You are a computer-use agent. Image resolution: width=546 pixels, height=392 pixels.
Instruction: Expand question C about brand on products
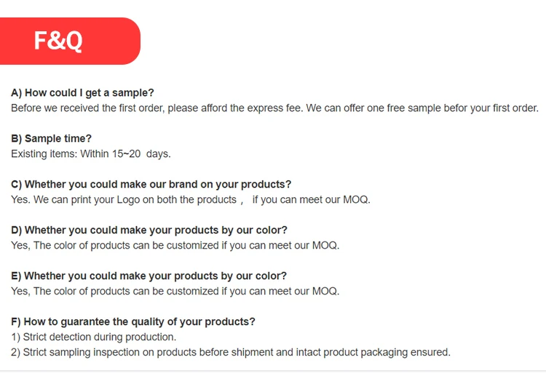151,184
